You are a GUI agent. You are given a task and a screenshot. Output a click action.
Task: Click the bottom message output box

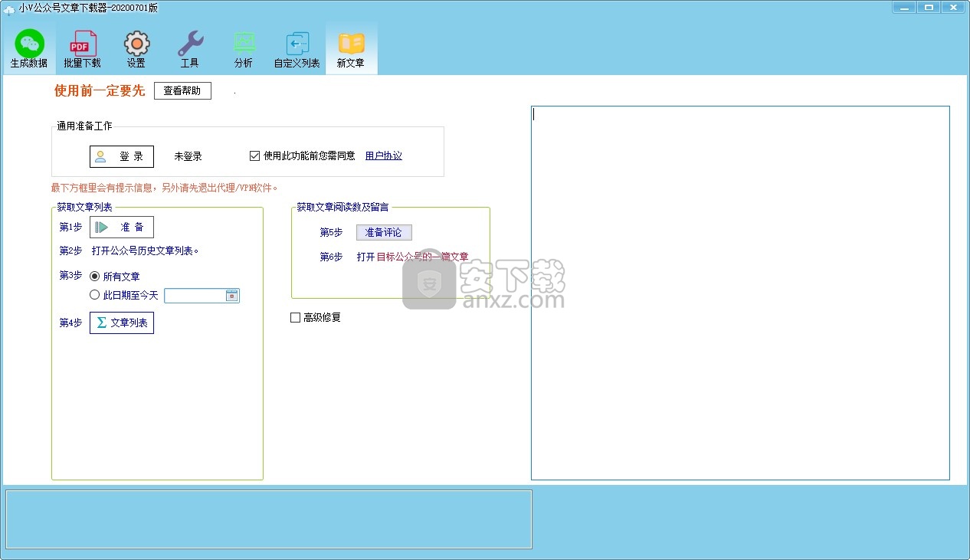coord(269,519)
